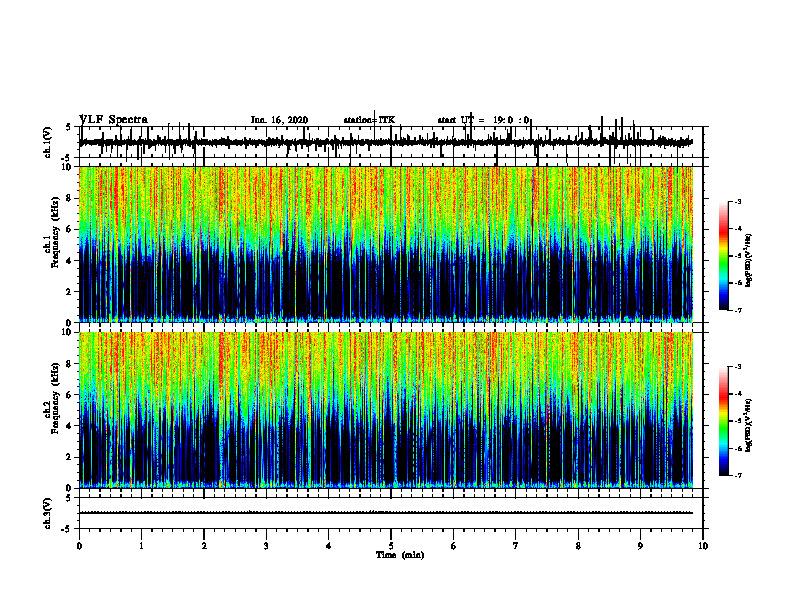Click the ch.3 flat waveform trace
Screen dimensions: 792x612
tap(386, 513)
